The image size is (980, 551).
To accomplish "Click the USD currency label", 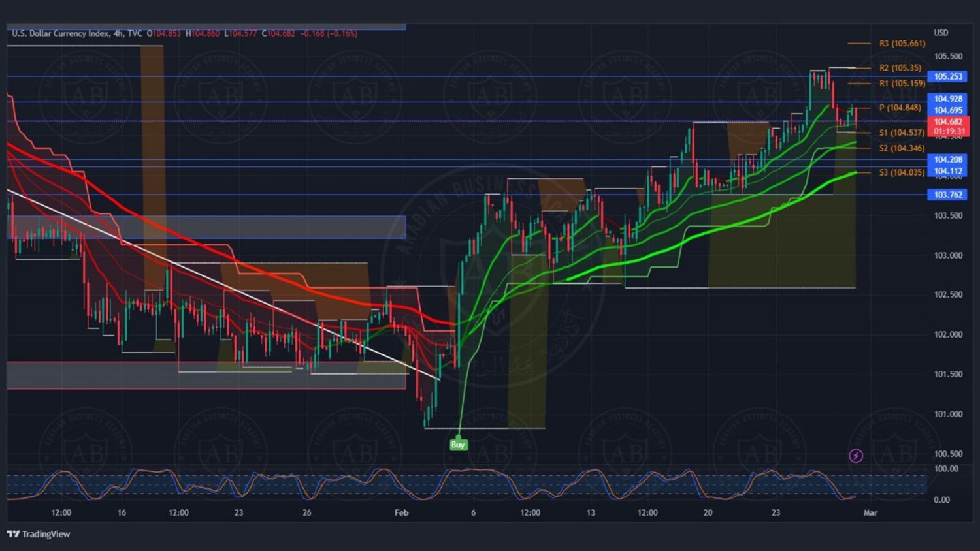I will coord(941,33).
